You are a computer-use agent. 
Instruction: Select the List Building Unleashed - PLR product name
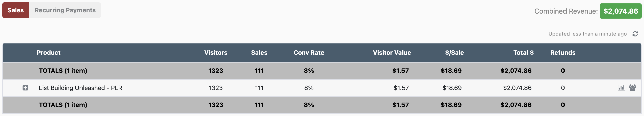click(80, 88)
